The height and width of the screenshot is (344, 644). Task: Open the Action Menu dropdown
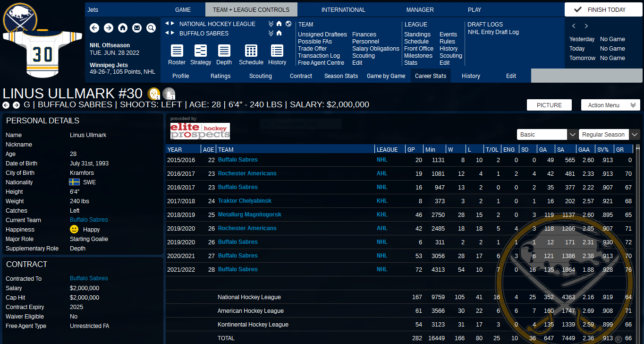click(x=610, y=105)
